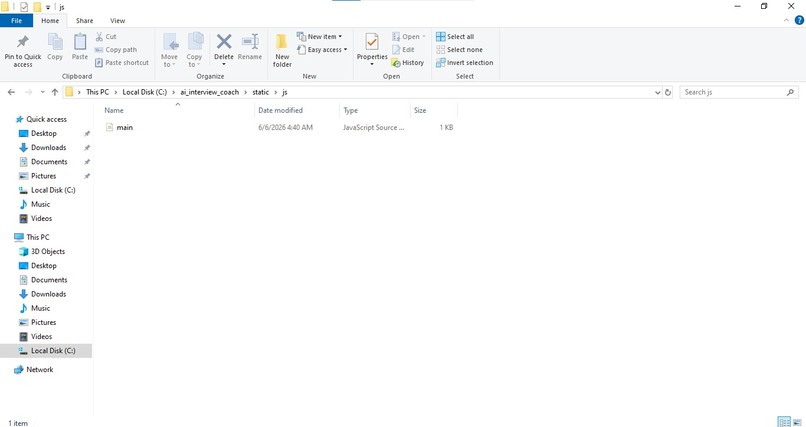The height and width of the screenshot is (427, 806).
Task: Click This PC in address bar
Action: (97, 92)
